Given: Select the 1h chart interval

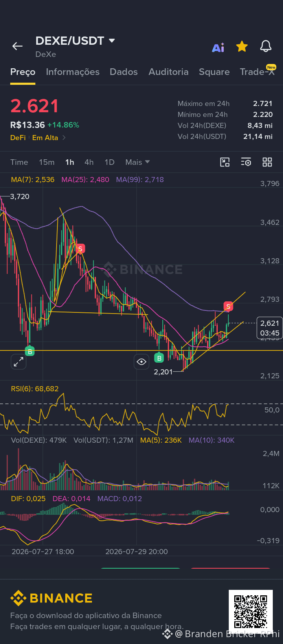Looking at the screenshot, I should click(70, 162).
